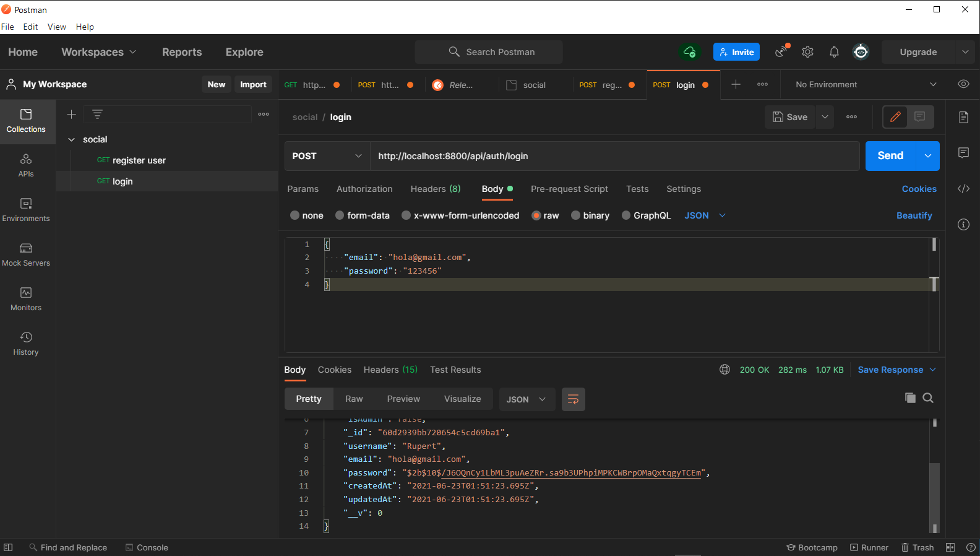Open the No Environment selector

point(866,84)
